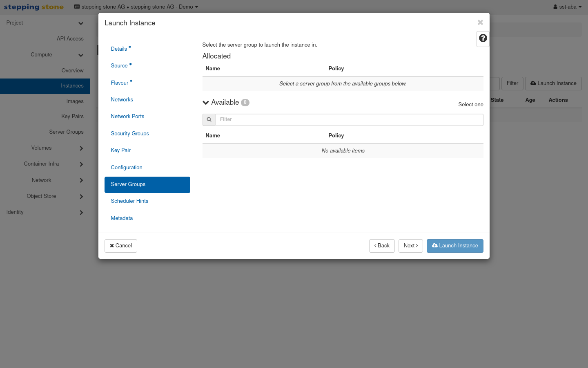Open the API Access sidebar link
The width and height of the screenshot is (588, 368).
tap(70, 38)
